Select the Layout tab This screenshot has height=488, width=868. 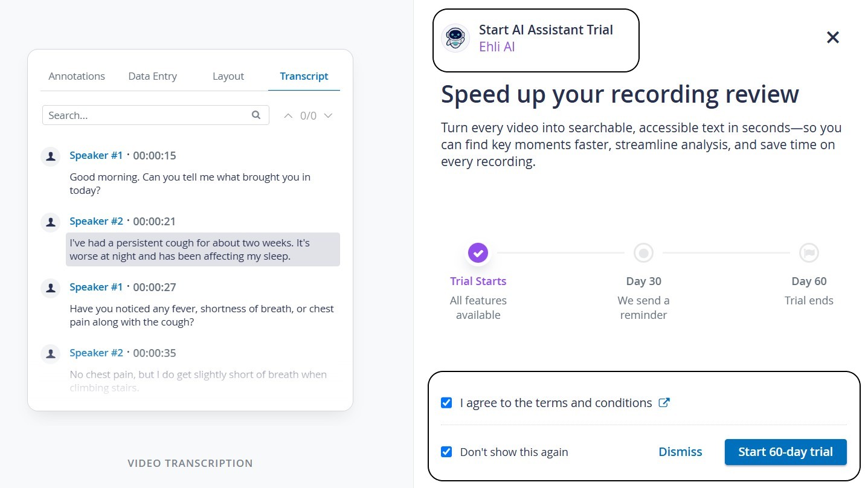pos(228,76)
